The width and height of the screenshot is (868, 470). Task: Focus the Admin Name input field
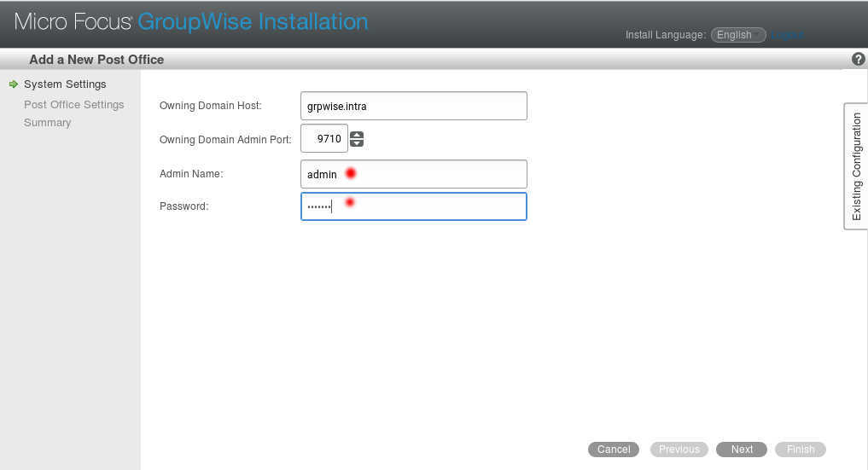(x=414, y=174)
